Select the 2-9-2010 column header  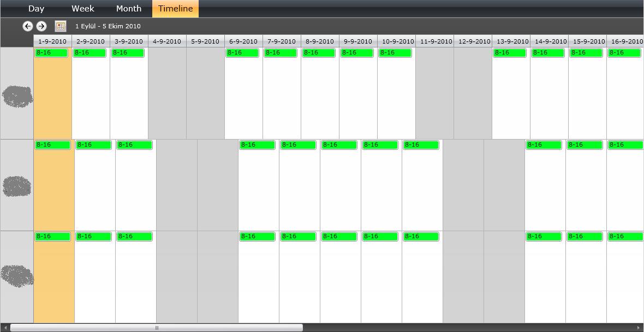[x=91, y=41]
